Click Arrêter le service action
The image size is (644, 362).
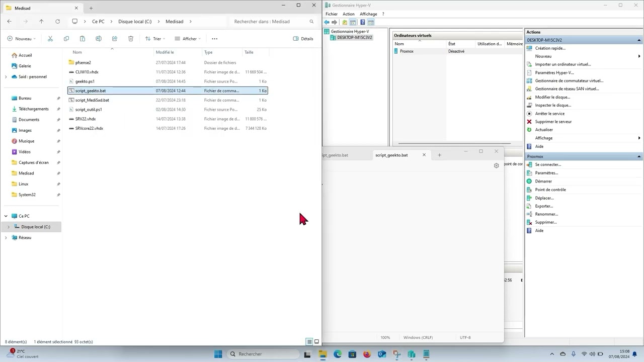click(549, 114)
